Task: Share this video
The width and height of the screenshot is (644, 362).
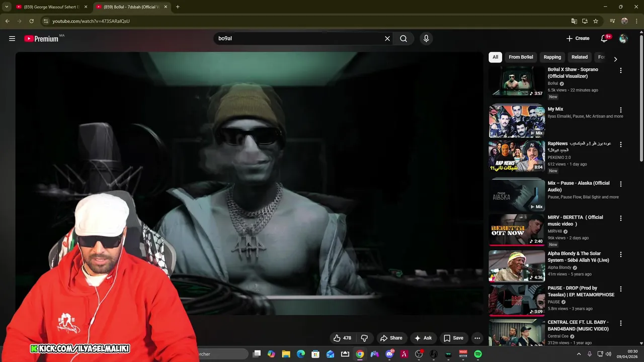Action: click(x=391, y=338)
